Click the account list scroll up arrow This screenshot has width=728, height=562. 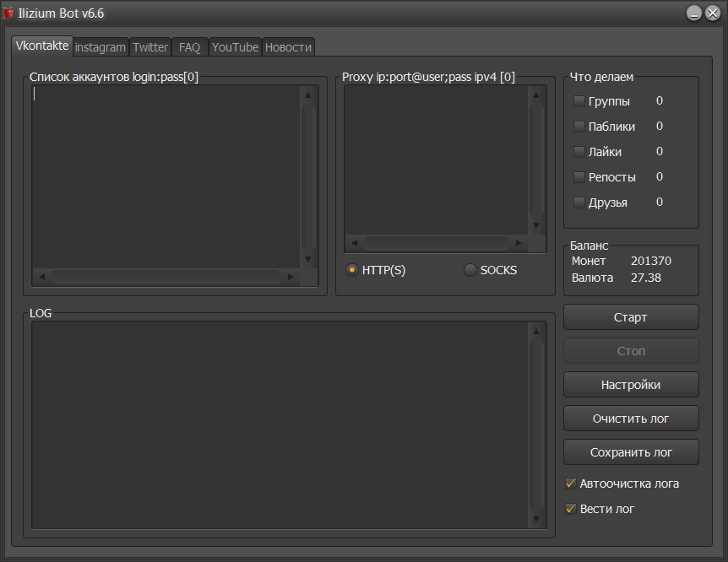(x=308, y=95)
